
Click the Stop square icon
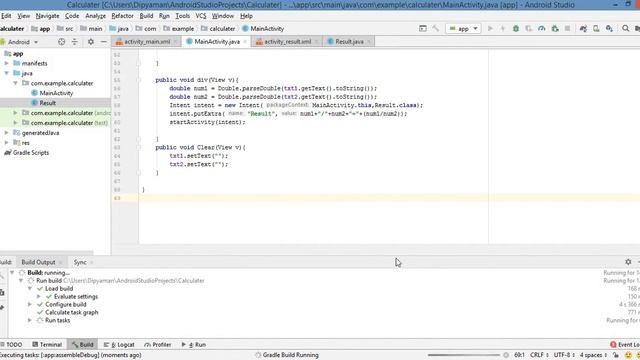(567, 29)
